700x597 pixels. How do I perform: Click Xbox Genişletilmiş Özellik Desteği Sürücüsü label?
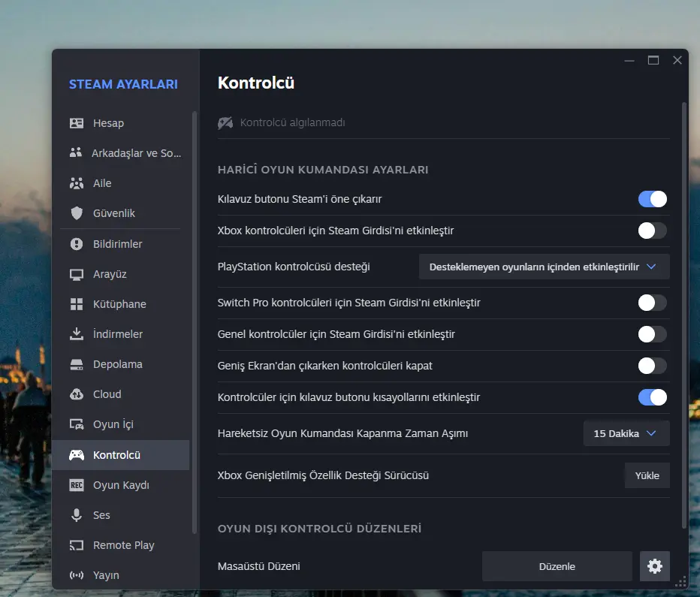pyautogui.click(x=323, y=475)
